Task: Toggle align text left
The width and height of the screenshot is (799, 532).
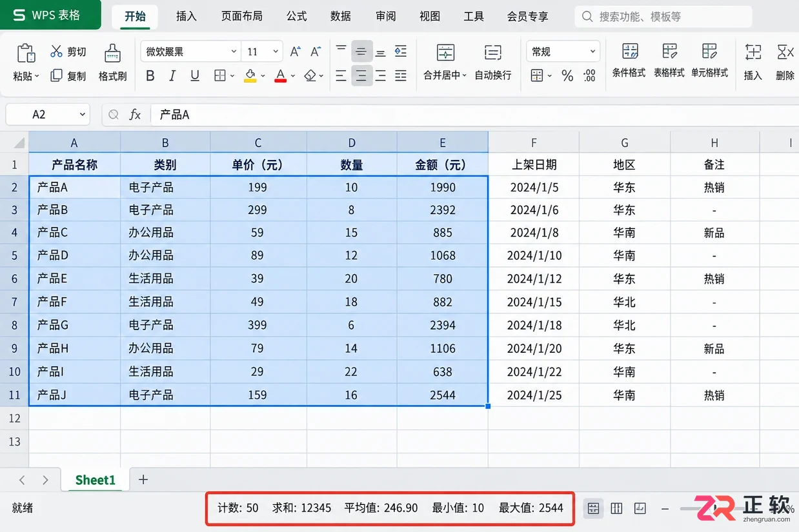Action: (x=341, y=76)
